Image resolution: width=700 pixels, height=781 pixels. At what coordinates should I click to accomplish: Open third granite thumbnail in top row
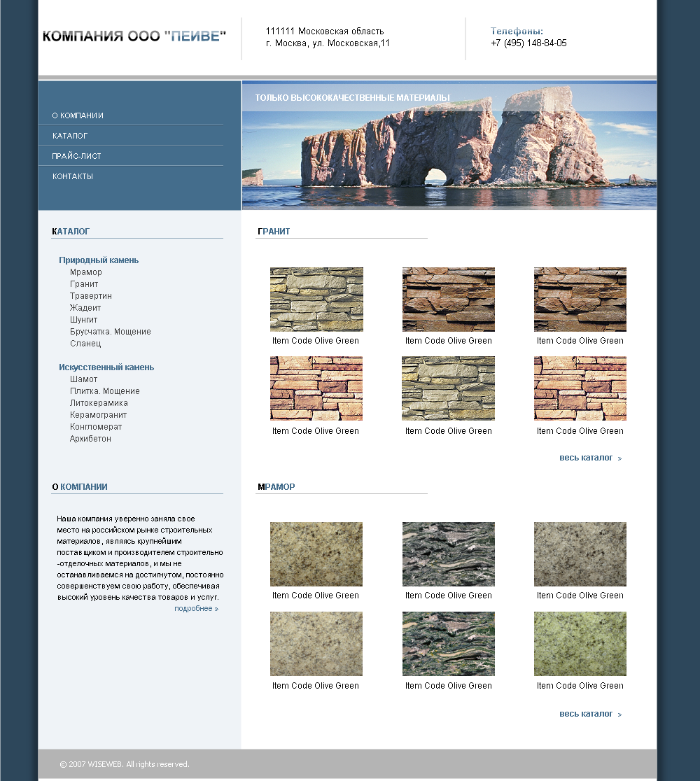pos(580,300)
